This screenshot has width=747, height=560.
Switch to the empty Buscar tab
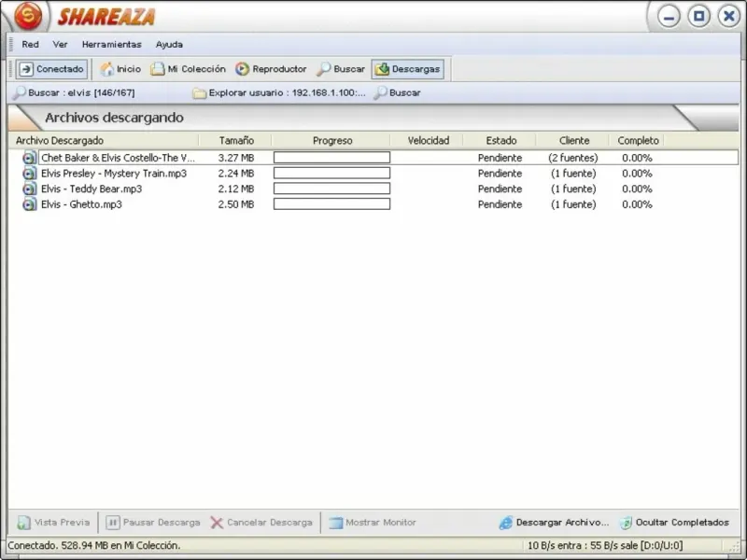[x=398, y=92]
